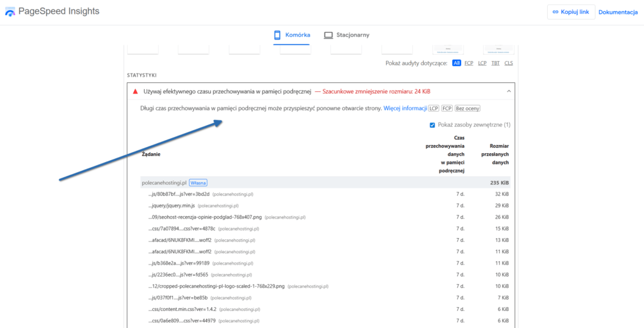This screenshot has height=328, width=644.
Task: Open the cropped-polecanehostingi-pl-logo-scaled-1-768x229.png link
Action: (216, 286)
